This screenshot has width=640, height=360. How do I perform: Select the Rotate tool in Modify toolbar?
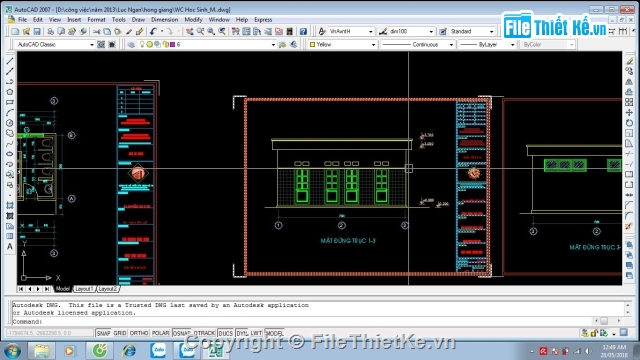(629, 123)
